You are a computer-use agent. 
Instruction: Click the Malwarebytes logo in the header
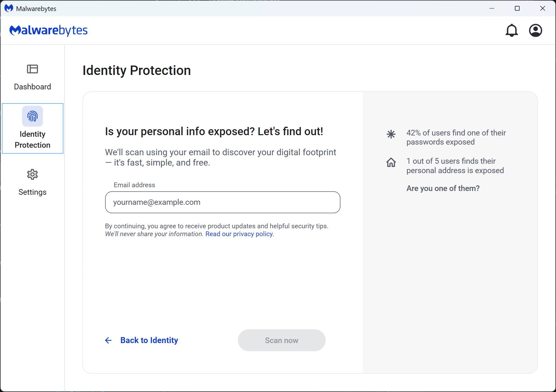click(49, 30)
